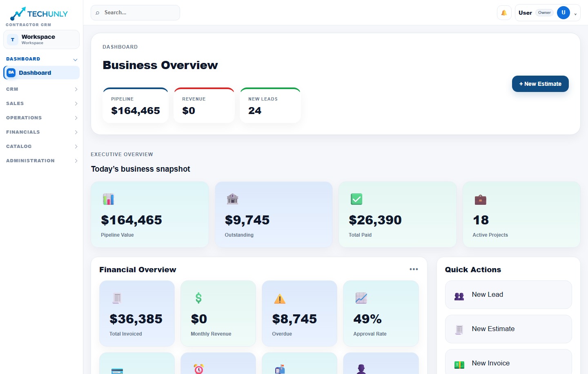Click the Business Overview heading
The image size is (588, 374).
160,65
